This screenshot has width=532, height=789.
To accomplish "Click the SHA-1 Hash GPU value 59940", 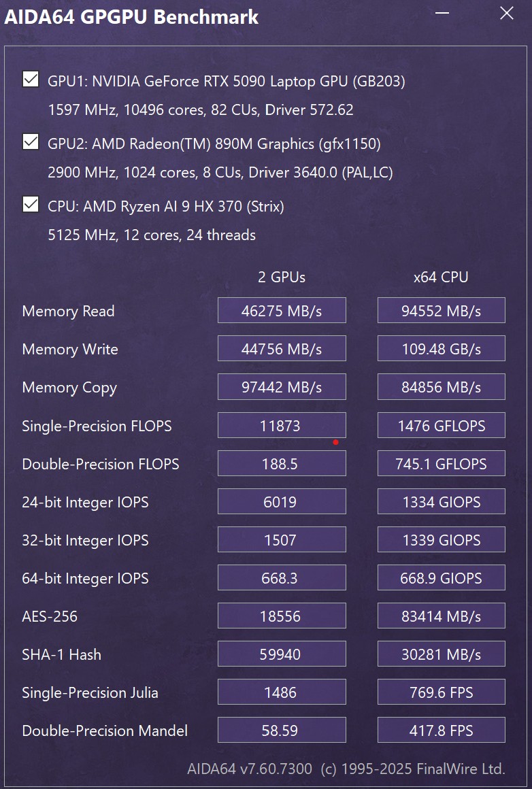I will point(282,654).
